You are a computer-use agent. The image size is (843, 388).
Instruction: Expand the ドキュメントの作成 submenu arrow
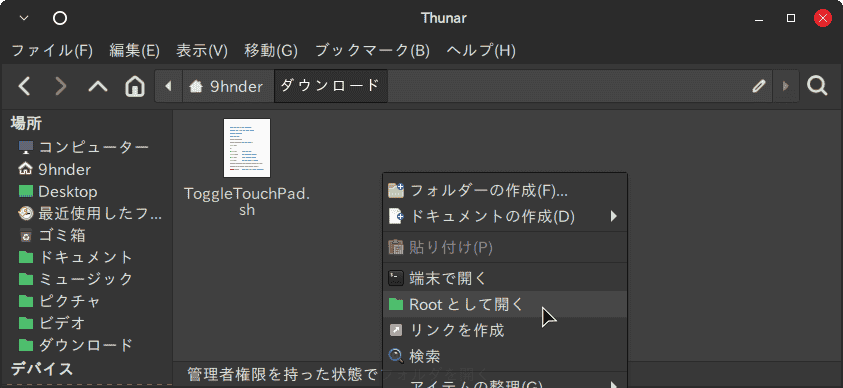click(x=613, y=217)
